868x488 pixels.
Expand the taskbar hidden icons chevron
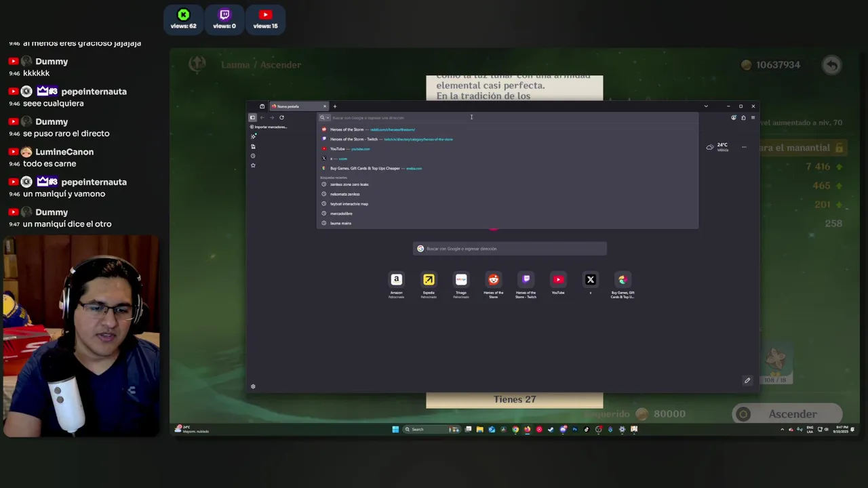(782, 429)
